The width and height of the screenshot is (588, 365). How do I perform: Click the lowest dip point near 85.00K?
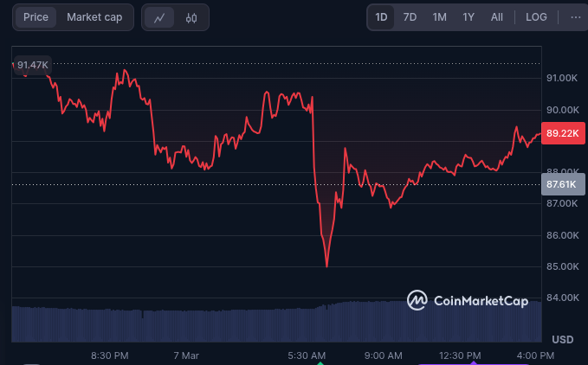click(326, 266)
